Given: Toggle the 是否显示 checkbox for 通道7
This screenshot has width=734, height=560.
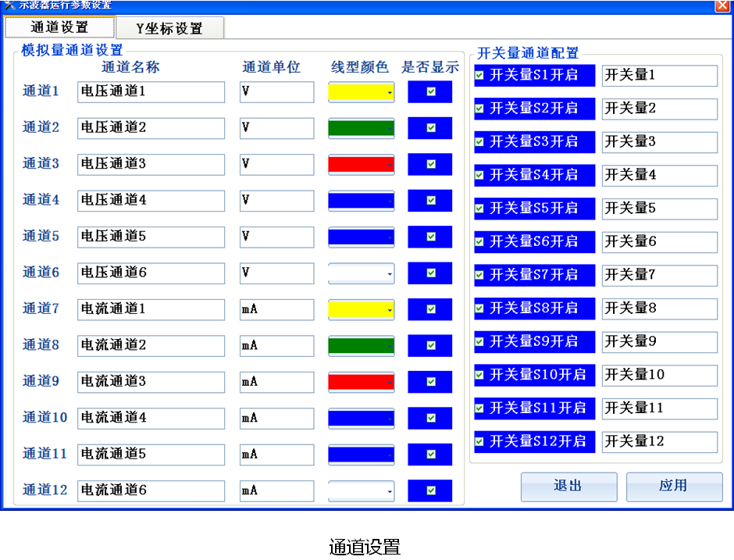Looking at the screenshot, I should click(x=431, y=309).
